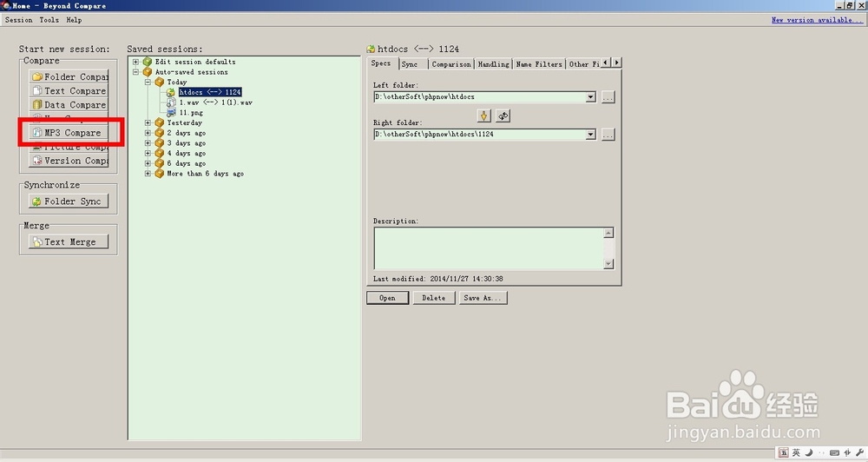
Task: Collapse the Today node
Action: click(x=148, y=82)
